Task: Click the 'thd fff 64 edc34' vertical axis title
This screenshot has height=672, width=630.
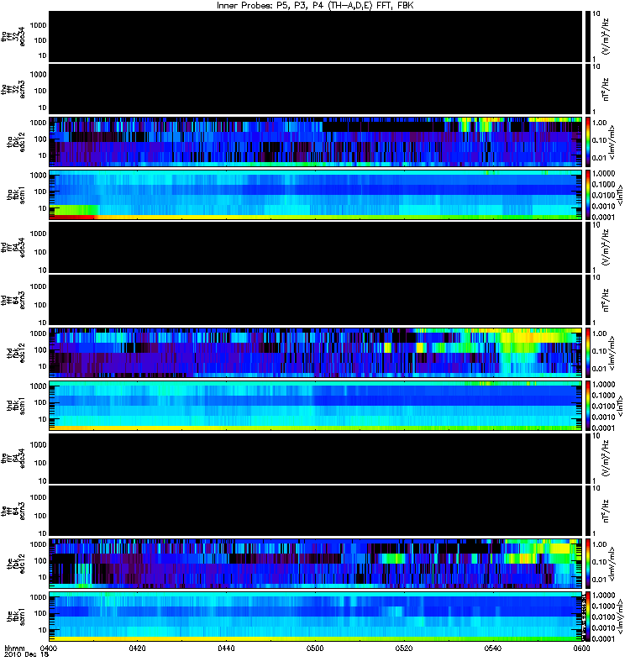Action: click(x=13, y=247)
